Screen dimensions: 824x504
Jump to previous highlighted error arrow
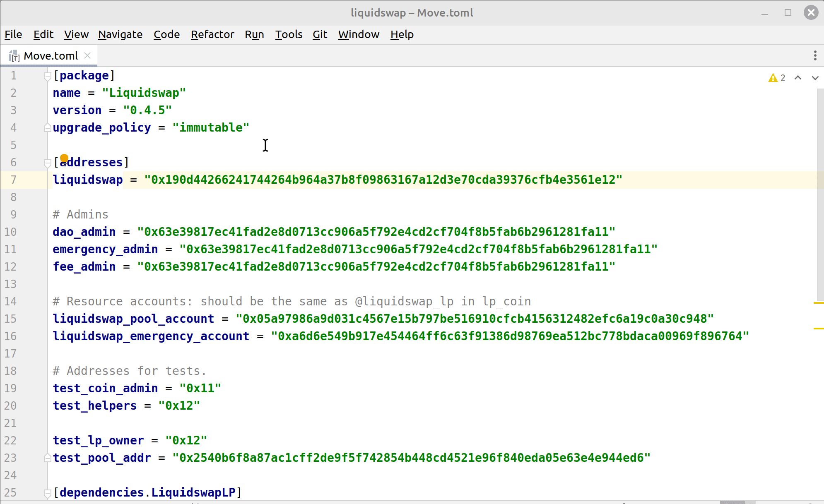pyautogui.click(x=798, y=78)
